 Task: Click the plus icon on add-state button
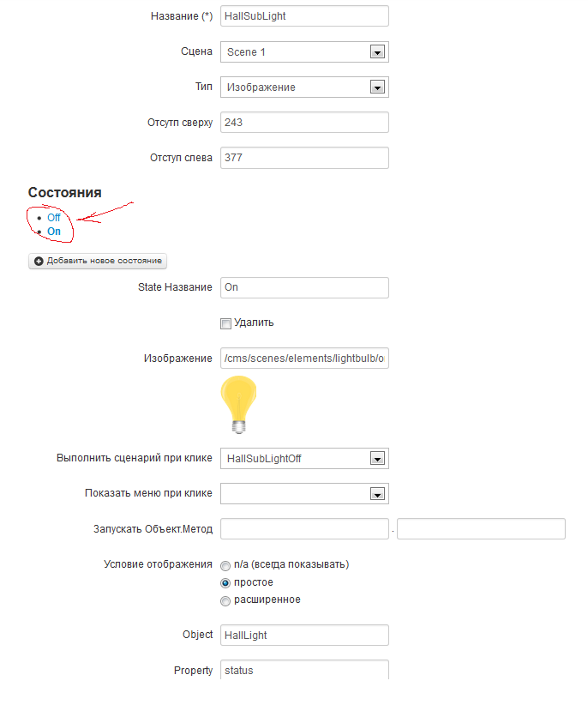39,261
